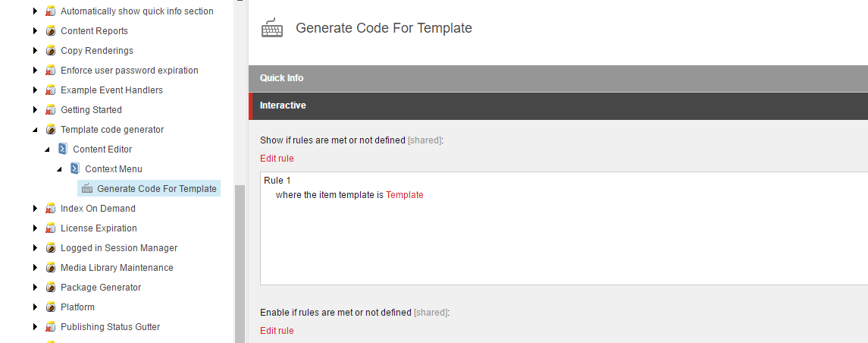Click the Content Reports module icon

(50, 31)
